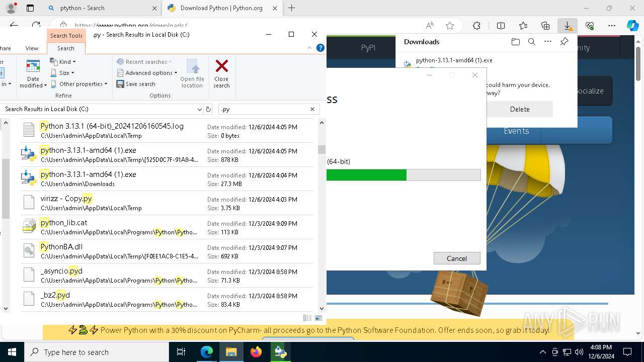644x362 pixels.
Task: Select python-3.13.1-amd64 (1).exe in Temp folder
Action: [168, 154]
